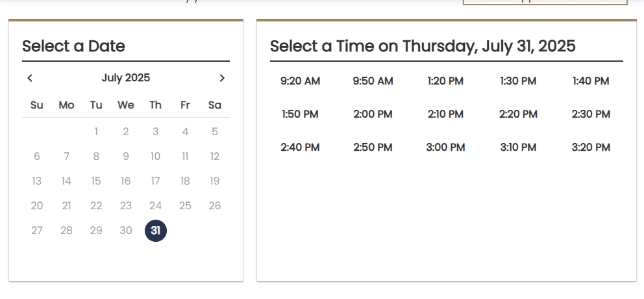Choose the 3:00 PM time slot
Viewport: 644px width, 299px height.
point(445,148)
